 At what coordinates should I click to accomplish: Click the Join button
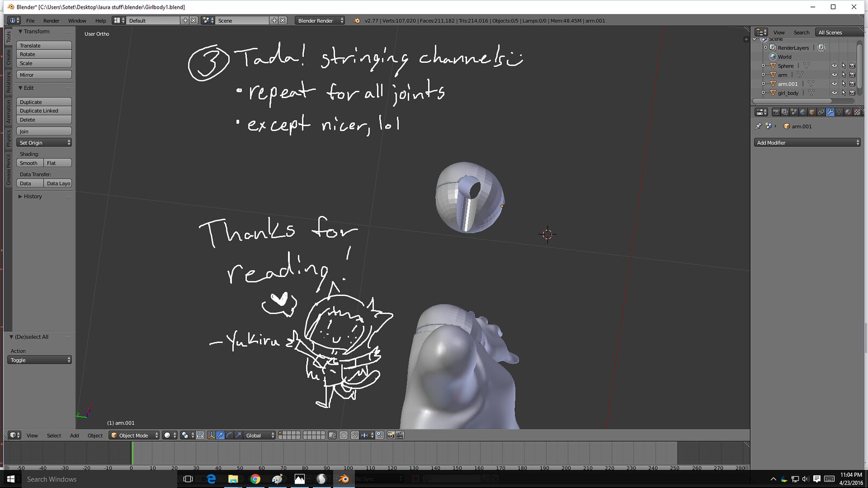pos(44,131)
